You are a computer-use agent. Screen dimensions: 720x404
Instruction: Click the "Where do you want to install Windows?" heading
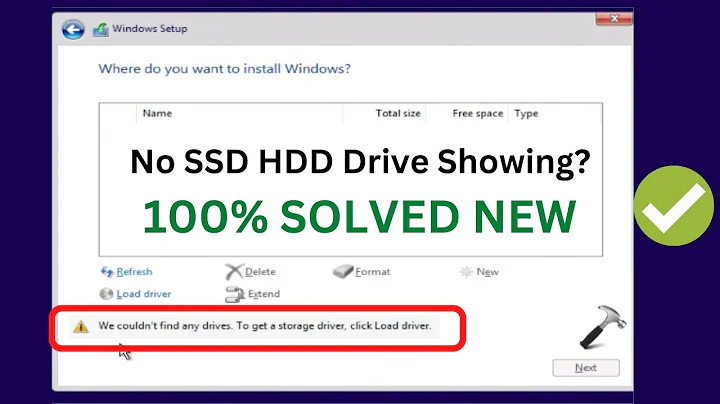pos(225,69)
